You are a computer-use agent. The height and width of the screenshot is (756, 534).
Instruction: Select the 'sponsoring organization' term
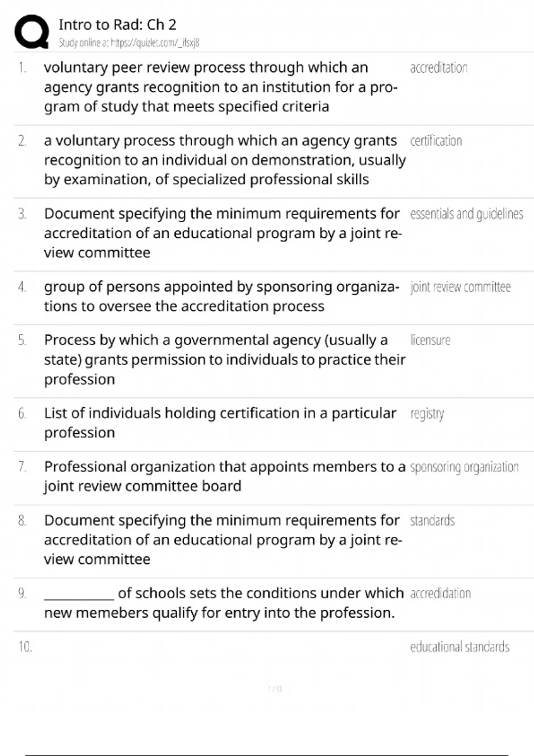click(464, 467)
